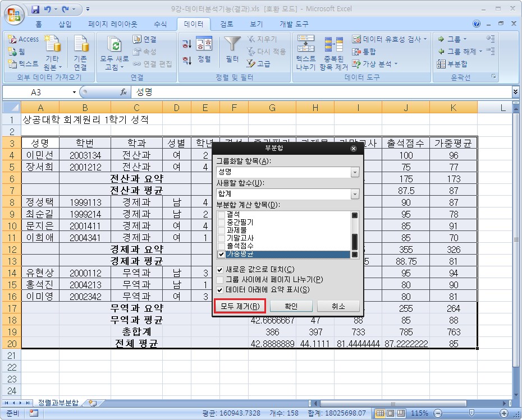522x420 pixels.
Task: Select all cells with corner button
Action: pos(12,108)
